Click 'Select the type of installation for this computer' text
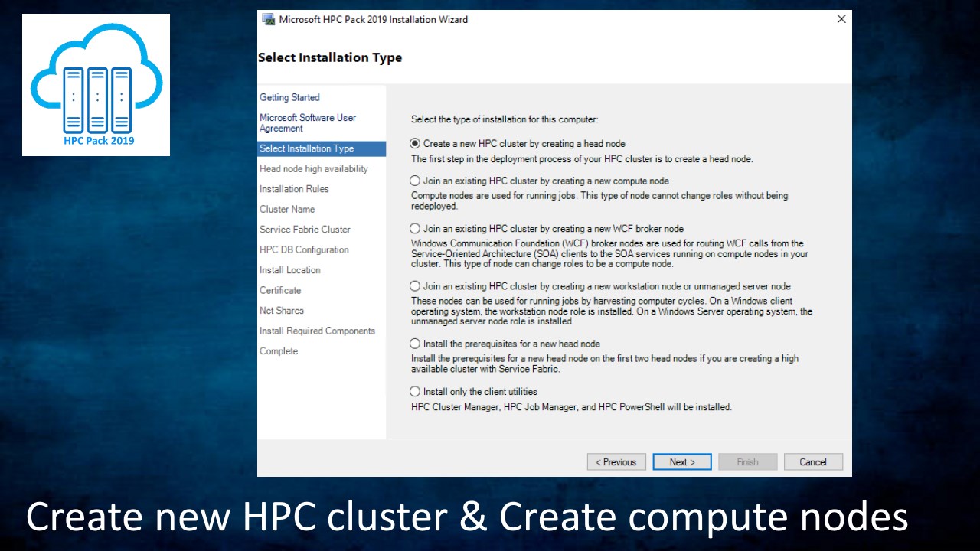This screenshot has width=980, height=551. click(x=505, y=119)
